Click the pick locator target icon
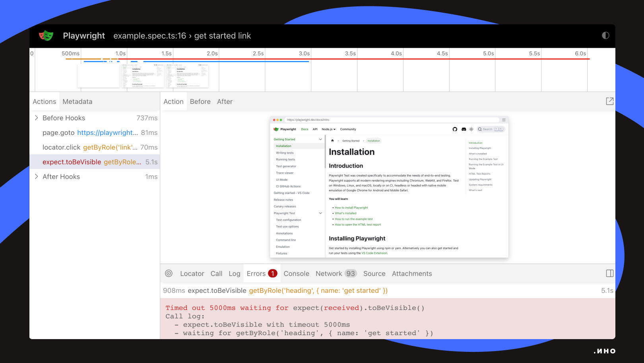Viewport: 644px width, 363px height. 169,273
